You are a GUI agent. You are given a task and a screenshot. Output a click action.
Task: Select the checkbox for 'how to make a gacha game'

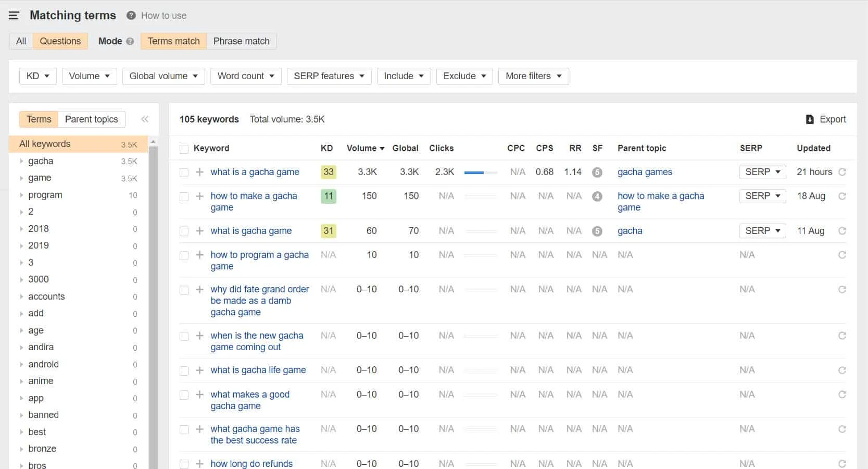click(x=184, y=196)
